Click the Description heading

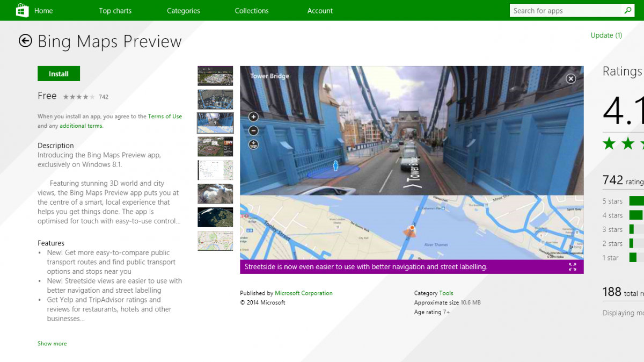pyautogui.click(x=56, y=146)
